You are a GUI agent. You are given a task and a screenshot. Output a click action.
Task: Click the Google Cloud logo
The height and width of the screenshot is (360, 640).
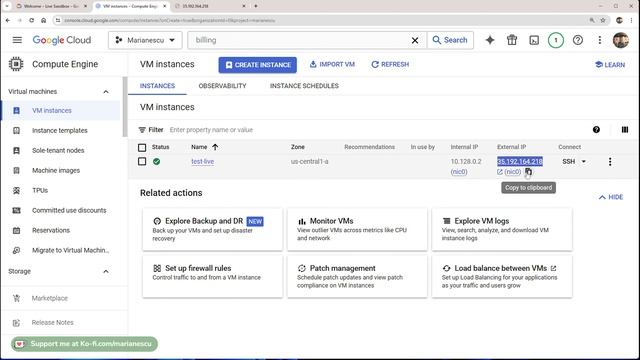coord(62,40)
